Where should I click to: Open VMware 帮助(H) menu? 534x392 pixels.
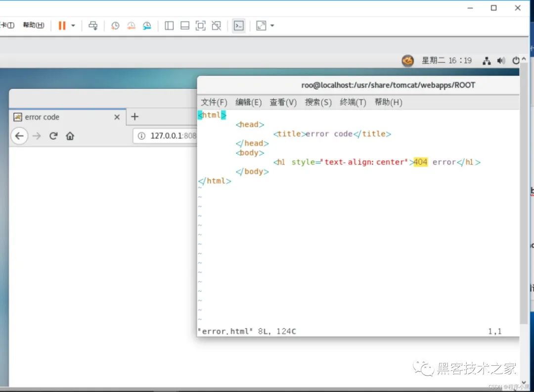point(34,25)
